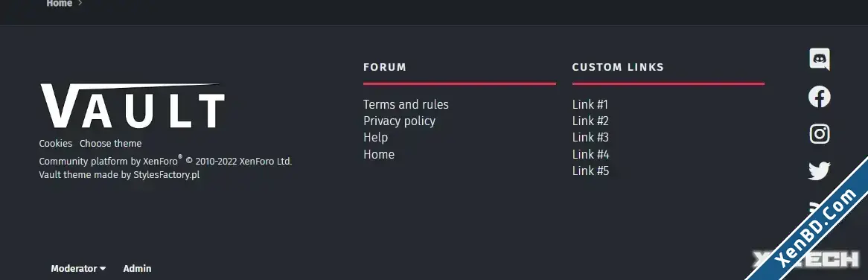Expand the Moderator dropdown menu
The image size is (868, 280).
pos(78,268)
